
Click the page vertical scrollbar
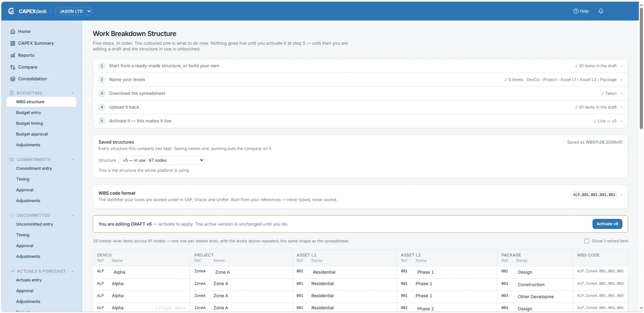(641, 68)
